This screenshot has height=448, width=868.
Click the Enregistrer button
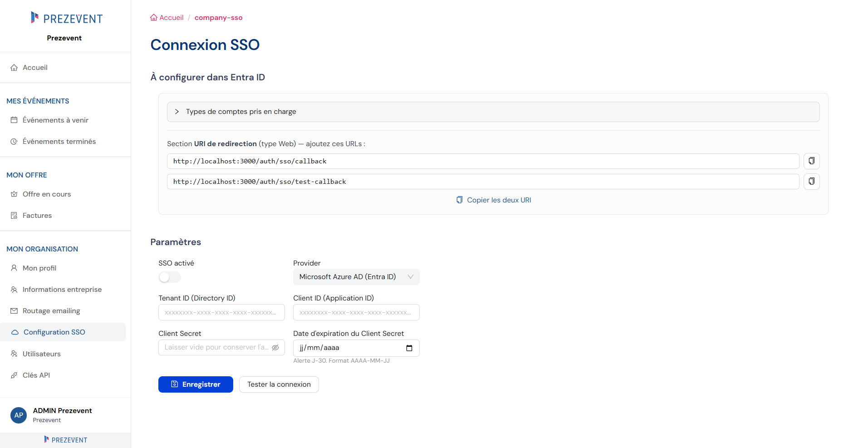click(x=196, y=384)
